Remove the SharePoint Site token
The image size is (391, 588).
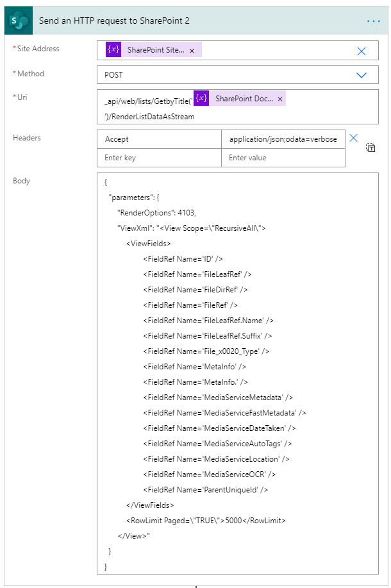(x=192, y=51)
